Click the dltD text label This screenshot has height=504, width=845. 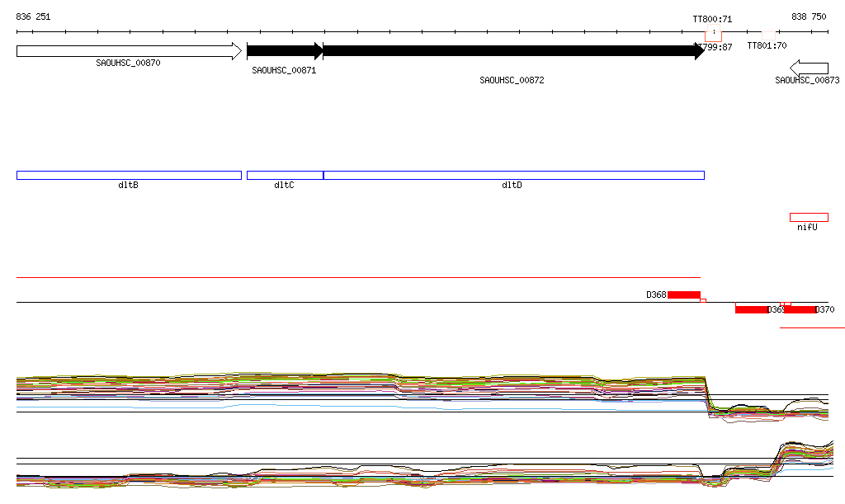coord(512,185)
